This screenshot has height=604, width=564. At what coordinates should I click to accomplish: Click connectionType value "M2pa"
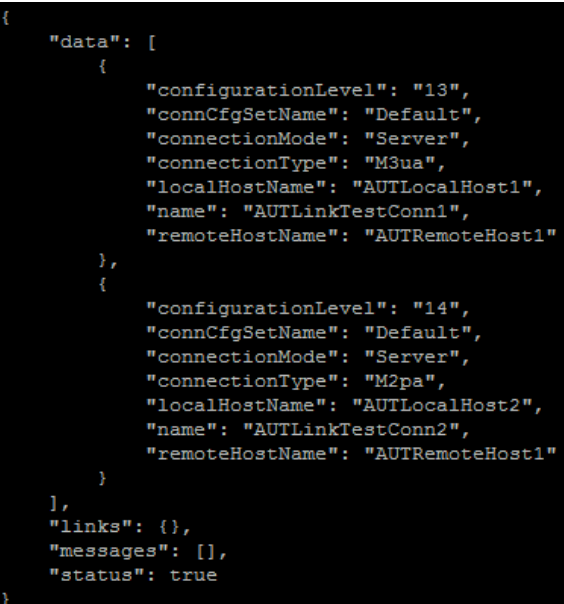coord(400,381)
